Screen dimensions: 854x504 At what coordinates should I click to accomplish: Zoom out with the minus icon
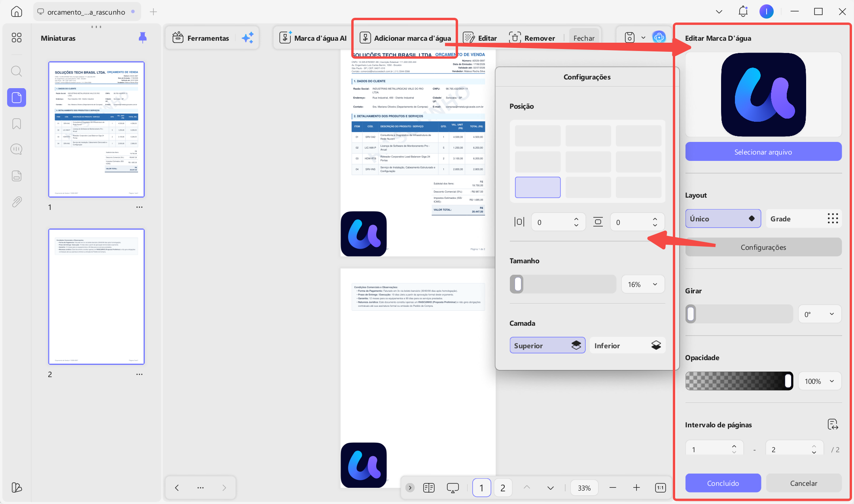coord(613,488)
